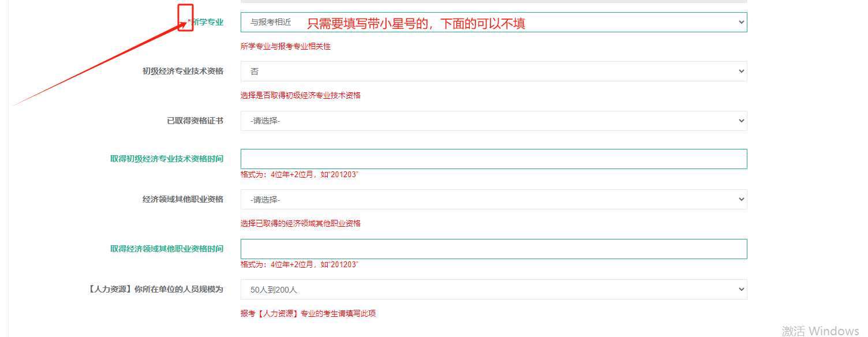Image resolution: width=868 pixels, height=337 pixels.
Task: Open the 初级经济专业技术资格 dropdown showing 否
Action: tap(493, 72)
